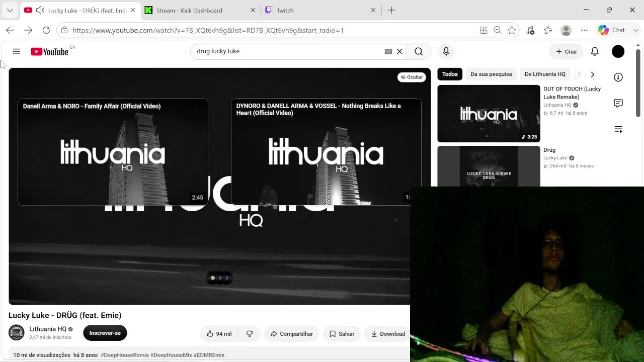The height and width of the screenshot is (362, 644).
Task: Add this page to favorites star
Action: (x=512, y=30)
